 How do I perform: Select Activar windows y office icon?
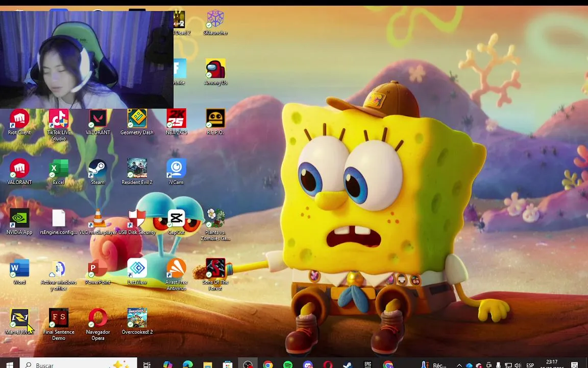point(59,275)
